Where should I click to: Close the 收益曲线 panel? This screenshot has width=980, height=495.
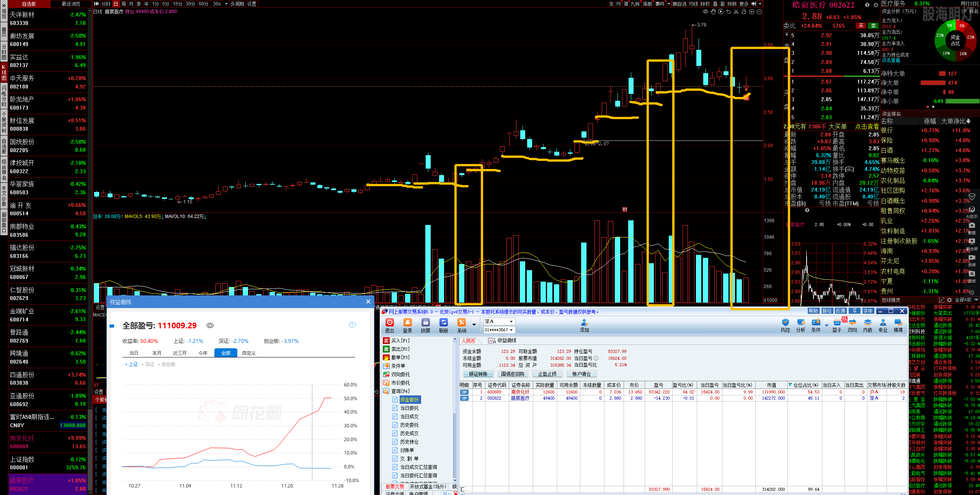[368, 302]
